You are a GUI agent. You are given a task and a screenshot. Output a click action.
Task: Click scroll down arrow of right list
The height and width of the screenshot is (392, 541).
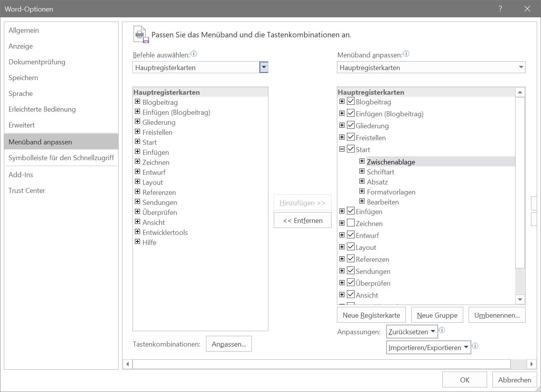point(520,299)
